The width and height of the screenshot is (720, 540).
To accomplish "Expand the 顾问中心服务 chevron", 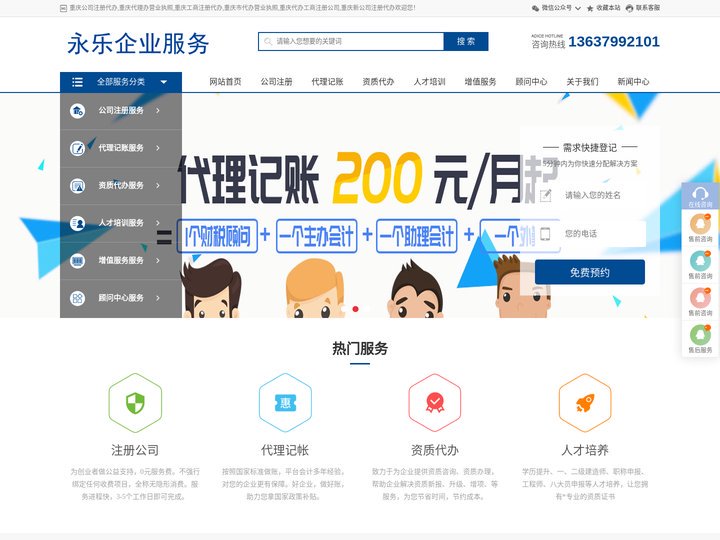I will point(158,298).
